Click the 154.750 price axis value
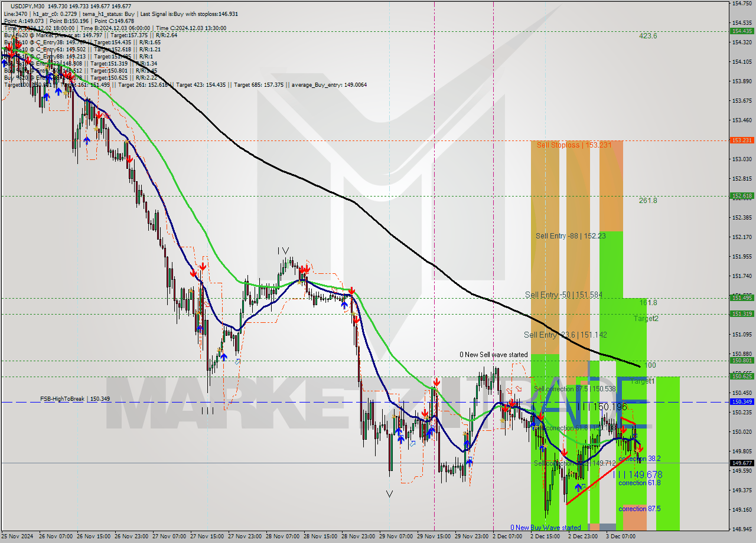Viewport: 756px width, 543px height. pyautogui.click(x=742, y=4)
